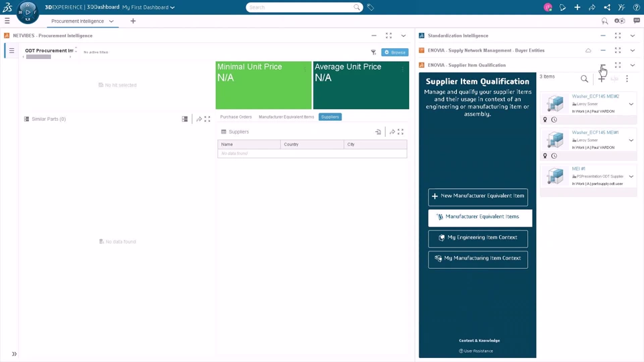Switch to Manufacturer Equivalent Items tab
644x362 pixels.
click(286, 117)
